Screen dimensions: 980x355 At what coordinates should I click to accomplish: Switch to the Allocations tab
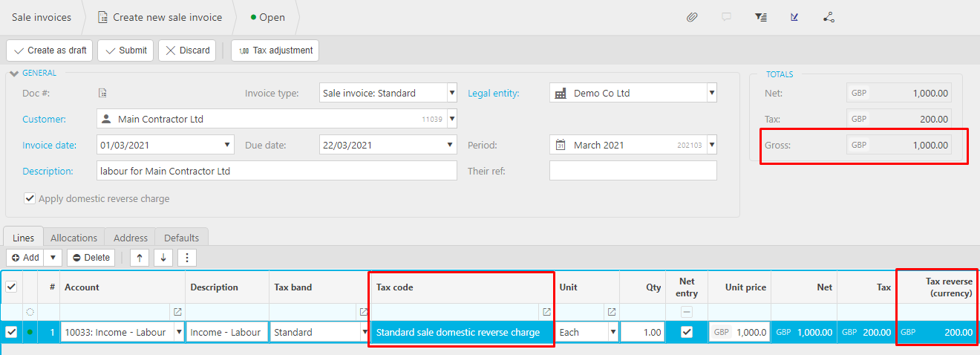coord(73,238)
